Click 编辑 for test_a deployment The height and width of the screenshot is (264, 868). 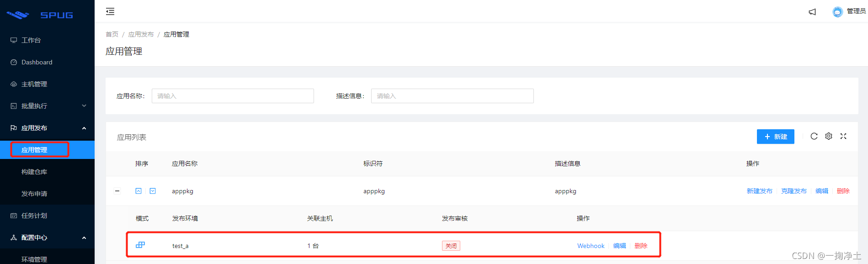click(x=619, y=246)
